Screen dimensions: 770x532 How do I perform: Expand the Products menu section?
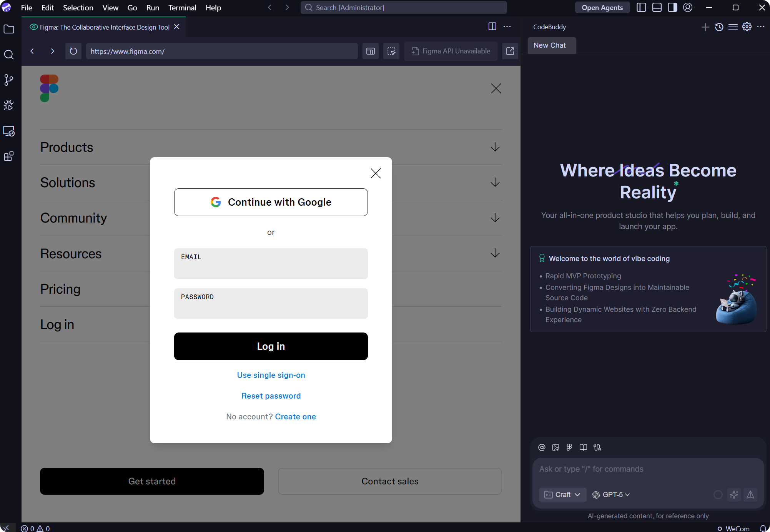coord(271,147)
